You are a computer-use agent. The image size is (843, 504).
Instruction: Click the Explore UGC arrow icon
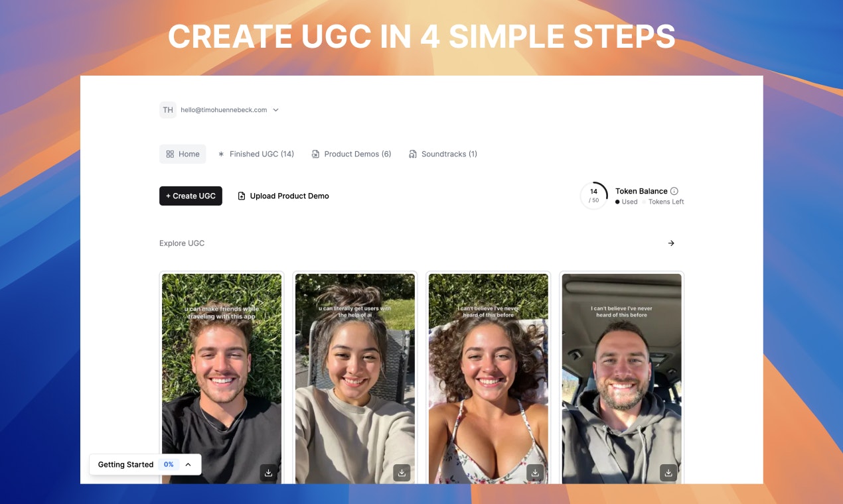(671, 243)
